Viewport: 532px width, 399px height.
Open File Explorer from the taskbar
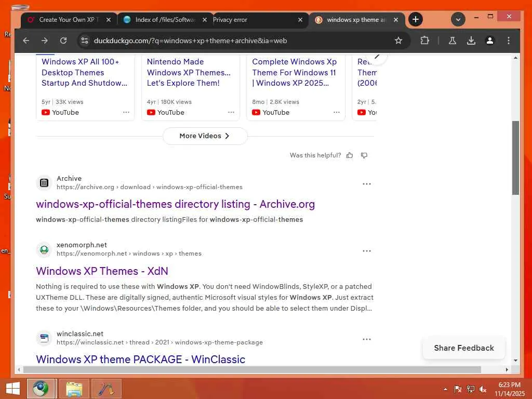pyautogui.click(x=74, y=389)
